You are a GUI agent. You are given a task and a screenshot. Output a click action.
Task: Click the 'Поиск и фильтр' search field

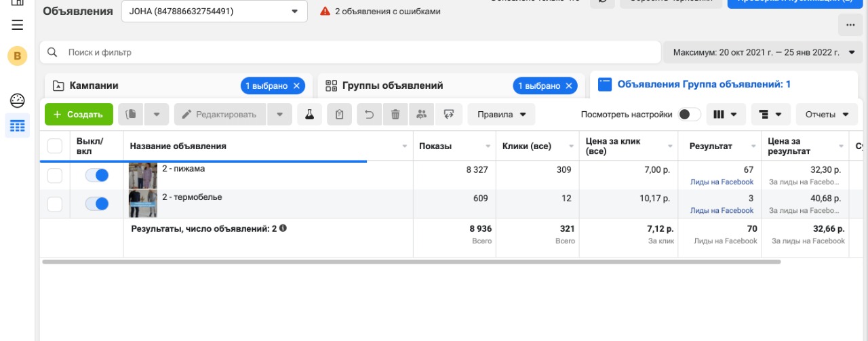353,52
